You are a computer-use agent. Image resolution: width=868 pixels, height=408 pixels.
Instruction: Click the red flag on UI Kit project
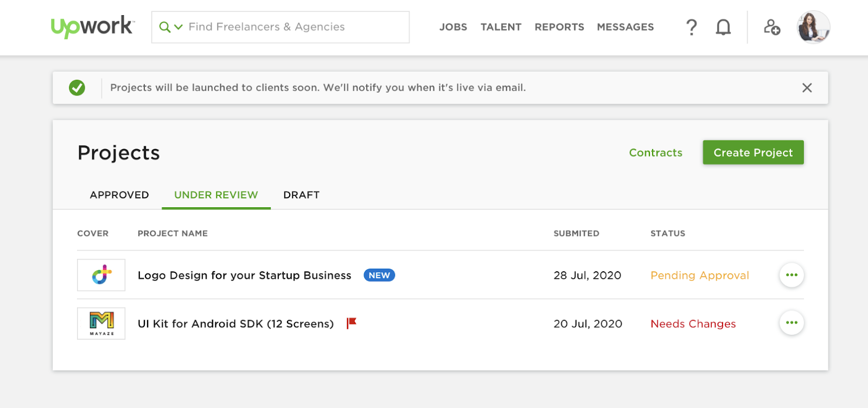tap(352, 323)
